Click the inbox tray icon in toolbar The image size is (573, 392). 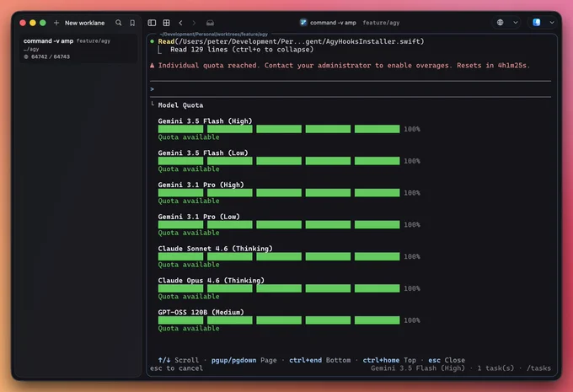[210, 23]
